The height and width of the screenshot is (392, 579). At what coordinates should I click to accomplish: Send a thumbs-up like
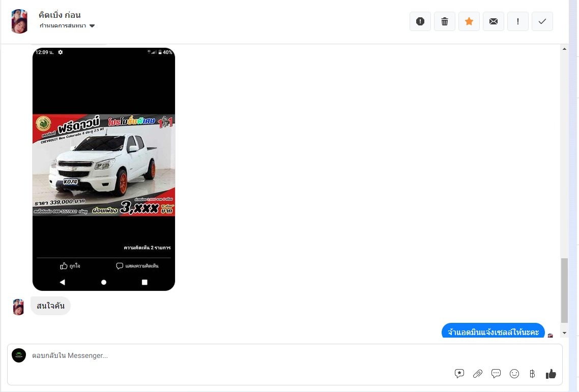pyautogui.click(x=551, y=374)
